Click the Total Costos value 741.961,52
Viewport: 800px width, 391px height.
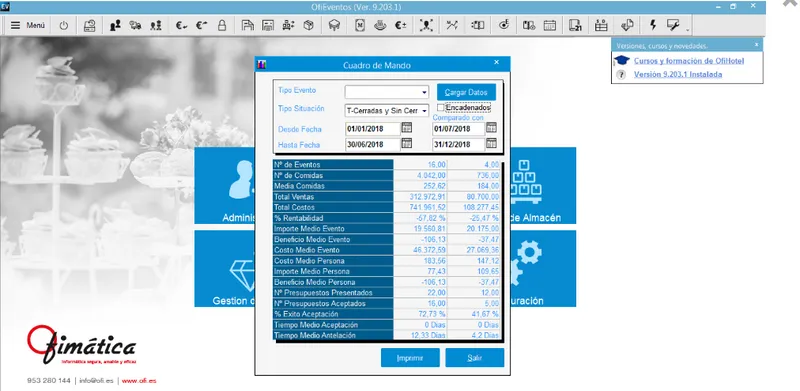coord(420,207)
